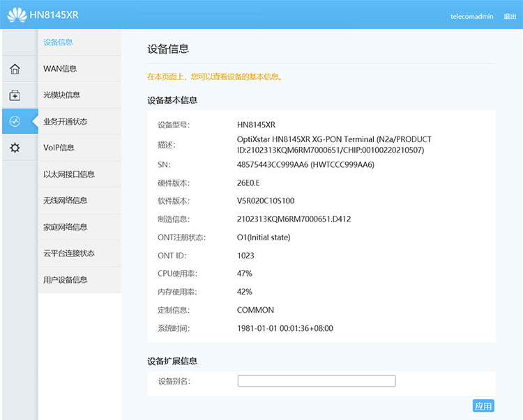
Task: Open the settings gear icon
Action: tap(15, 148)
